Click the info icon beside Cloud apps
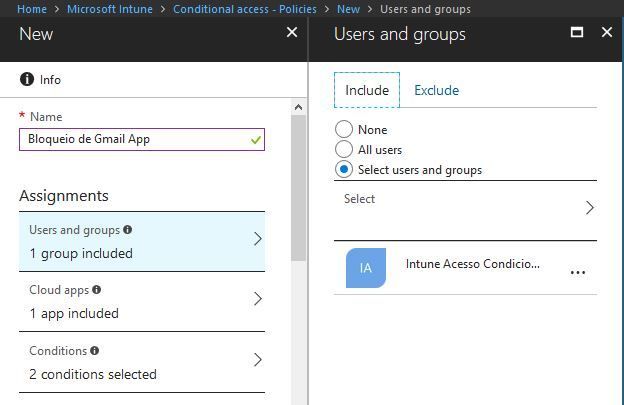Image resolution: width=624 pixels, height=405 pixels. (x=97, y=290)
